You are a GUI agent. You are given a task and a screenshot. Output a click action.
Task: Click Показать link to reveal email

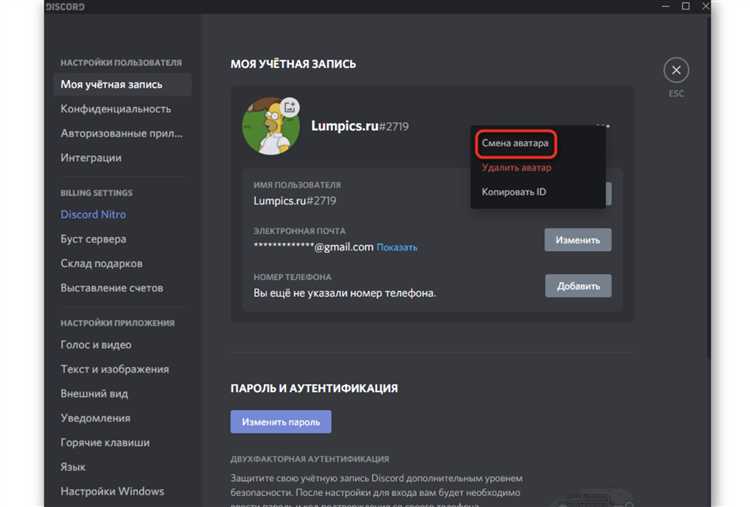click(x=397, y=247)
